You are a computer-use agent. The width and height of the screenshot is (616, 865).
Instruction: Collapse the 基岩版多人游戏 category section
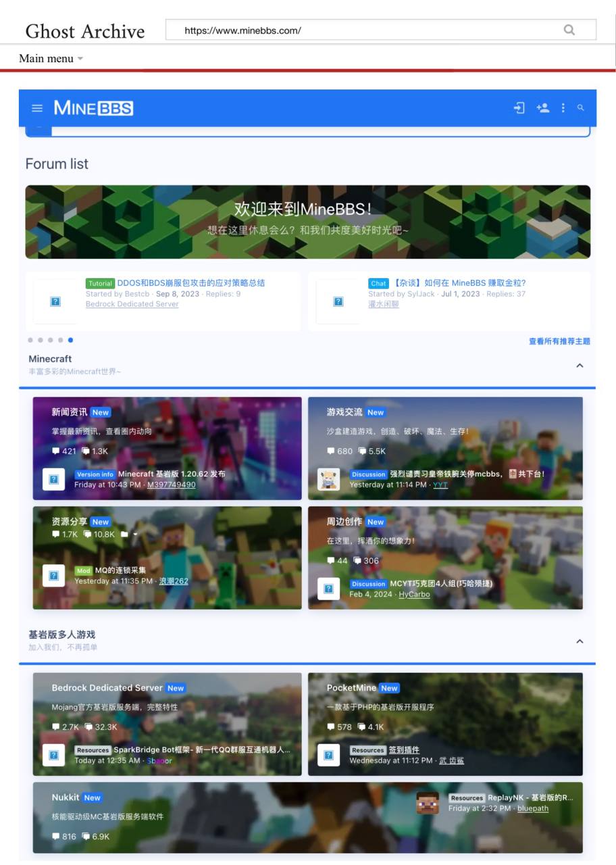coord(580,641)
